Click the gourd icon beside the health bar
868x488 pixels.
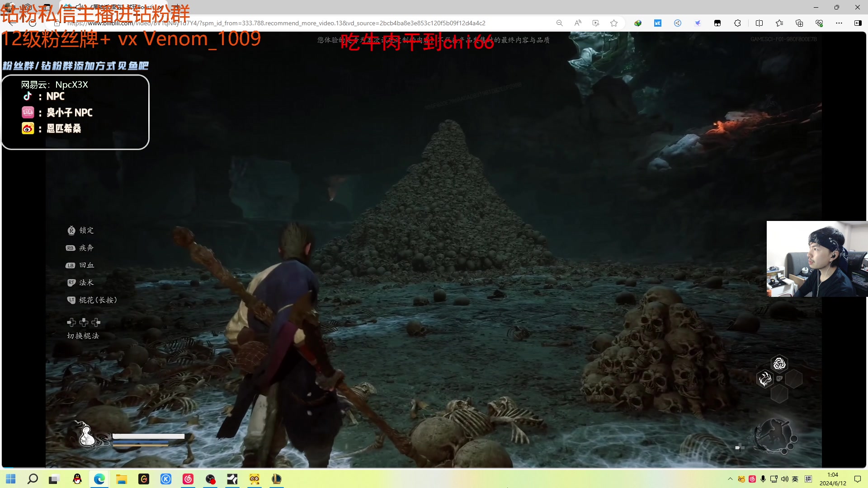86,436
